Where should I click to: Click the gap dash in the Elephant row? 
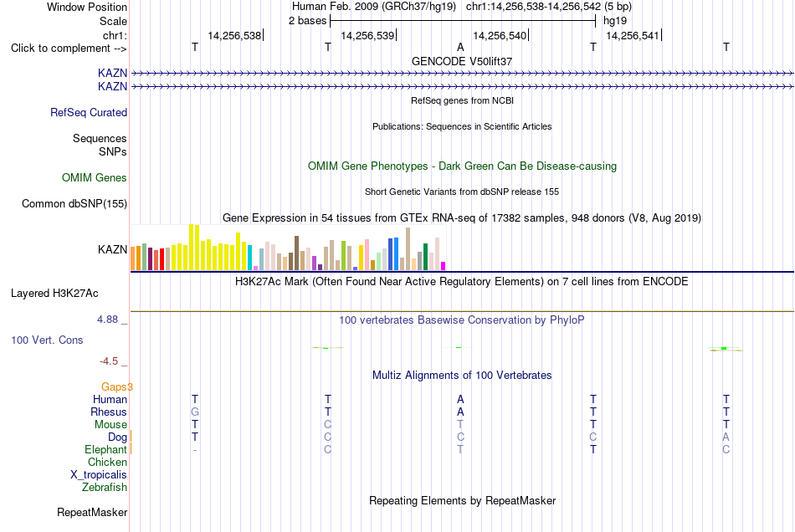(x=195, y=450)
